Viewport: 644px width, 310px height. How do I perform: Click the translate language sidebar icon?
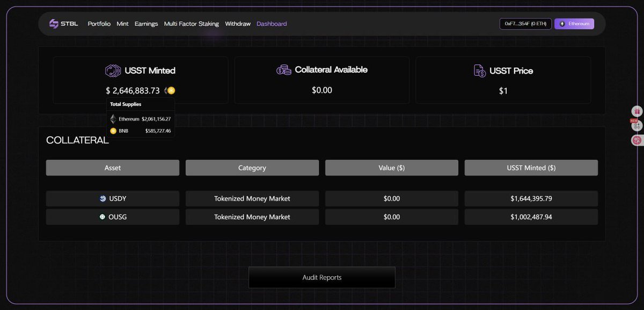[x=637, y=140]
